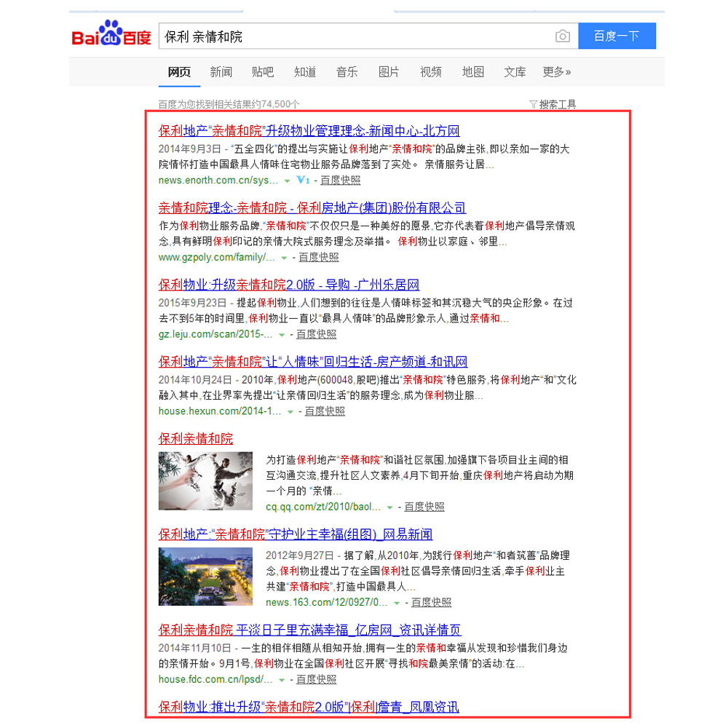Expand dropdown arrow next to cq.qq.com URL
The image size is (728, 728).
coord(390,508)
